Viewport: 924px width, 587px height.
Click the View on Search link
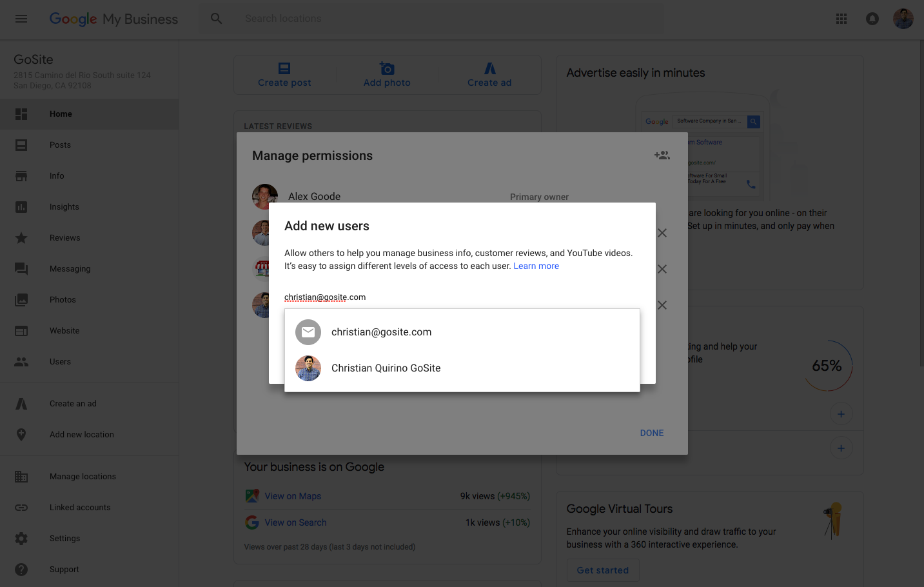(295, 522)
